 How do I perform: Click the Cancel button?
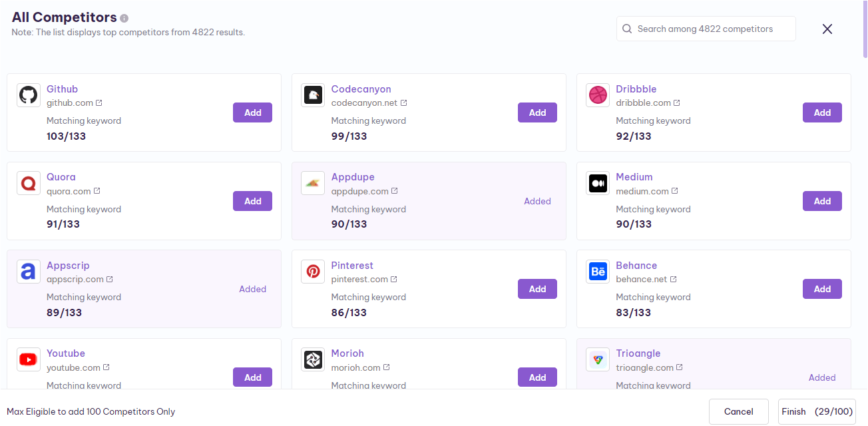point(739,411)
